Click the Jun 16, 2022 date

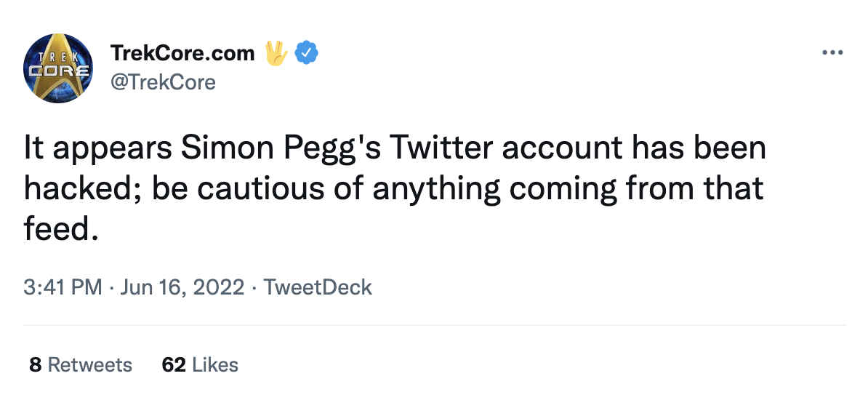pyautogui.click(x=183, y=287)
